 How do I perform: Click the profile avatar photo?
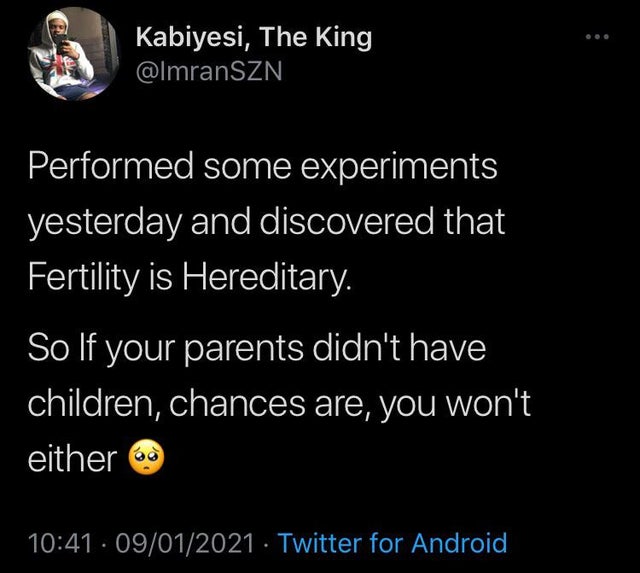tap(68, 53)
